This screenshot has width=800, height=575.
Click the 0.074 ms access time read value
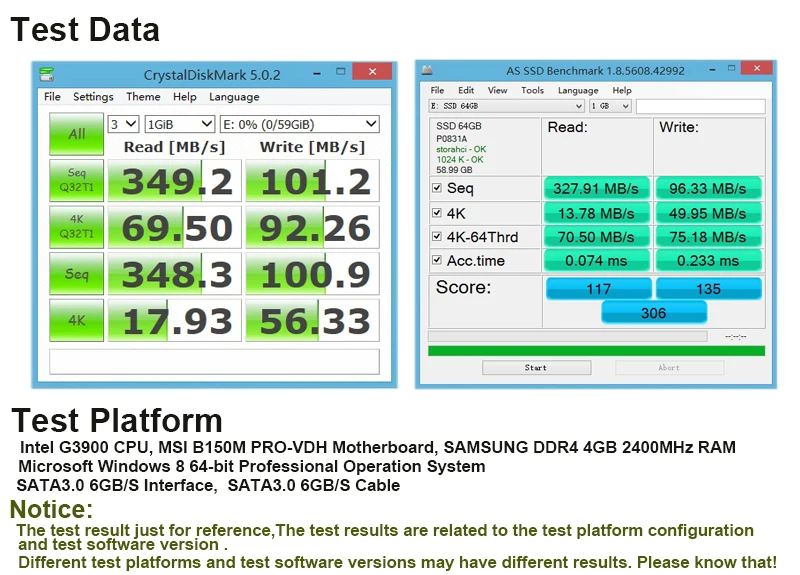click(596, 260)
